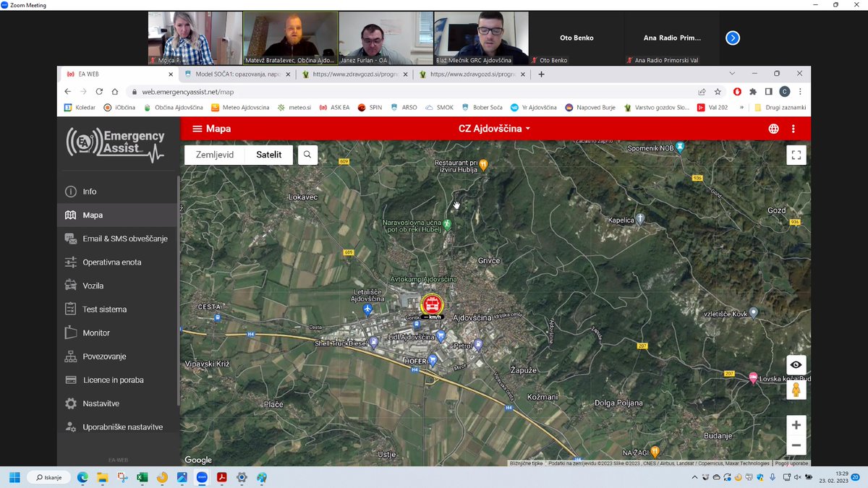Click the red fire truck vehicle marker
The height and width of the screenshot is (488, 868).
tap(433, 304)
